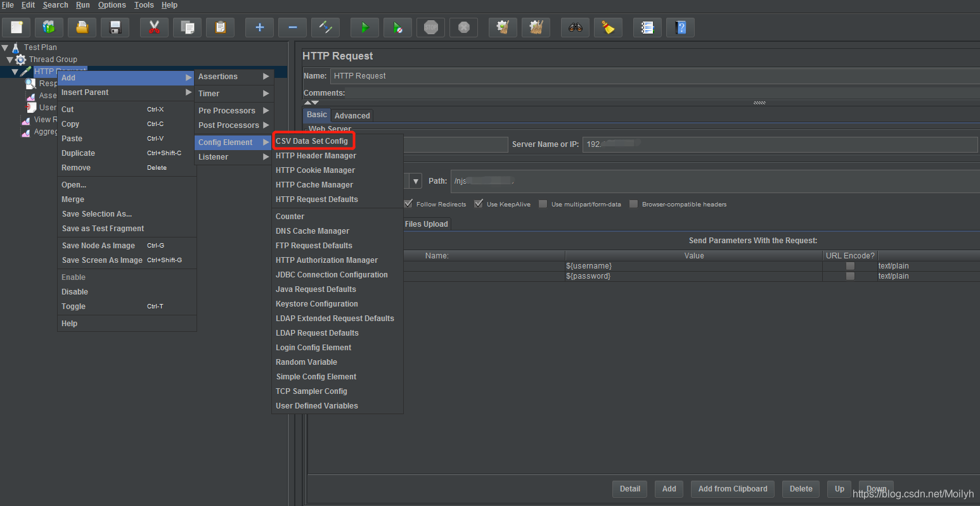This screenshot has width=980, height=506.
Task: Click the Copy toolbar icon
Action: 187,27
